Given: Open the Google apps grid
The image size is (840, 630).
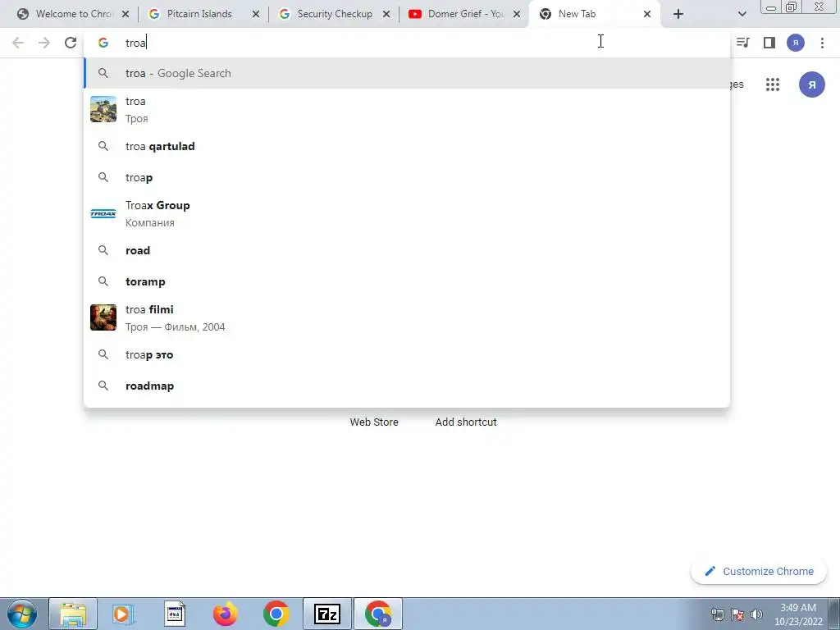Looking at the screenshot, I should (773, 84).
